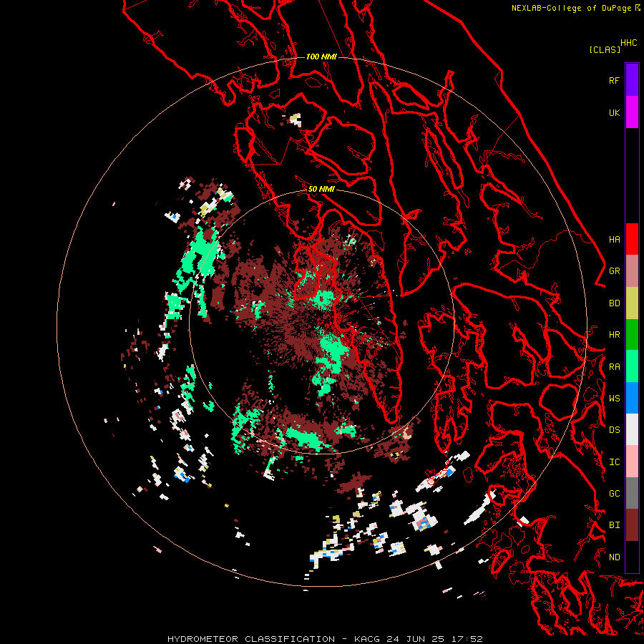
Task: Click the UK legend label
Action: [x=614, y=113]
